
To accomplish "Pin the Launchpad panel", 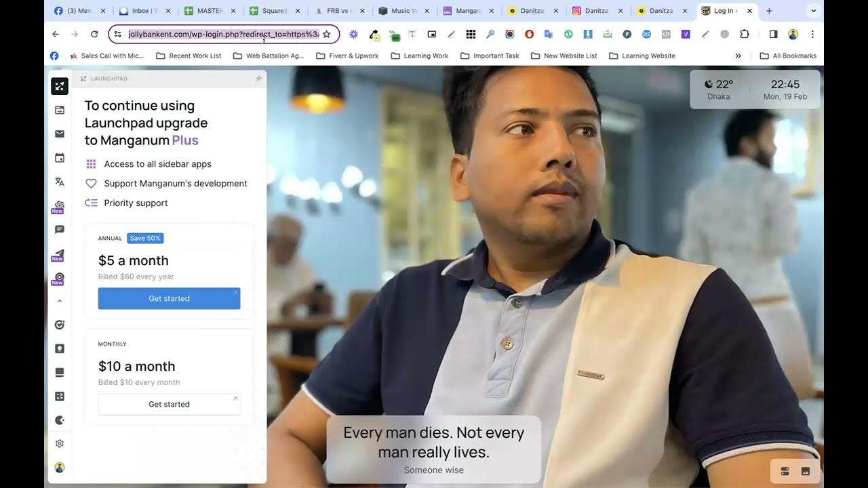I will 258,79.
